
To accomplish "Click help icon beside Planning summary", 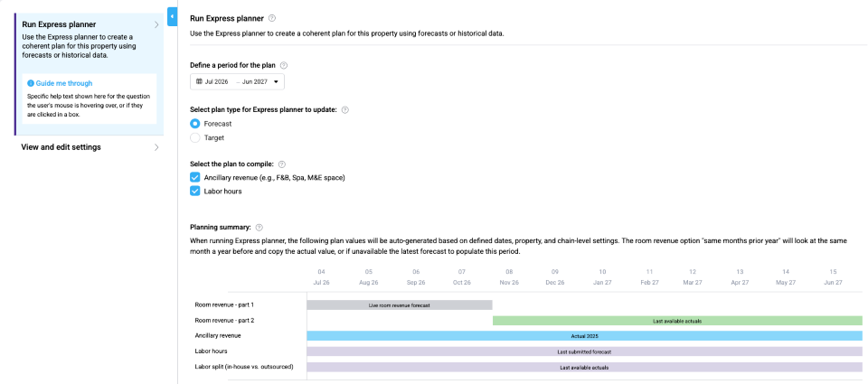I will 259,228.
